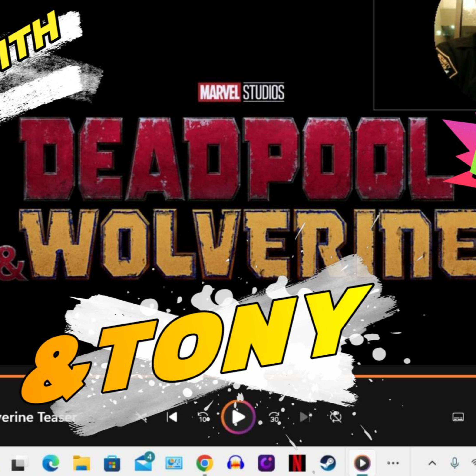
Task: Open the taskbar overflow three-dots menu
Action: pyautogui.click(x=393, y=463)
